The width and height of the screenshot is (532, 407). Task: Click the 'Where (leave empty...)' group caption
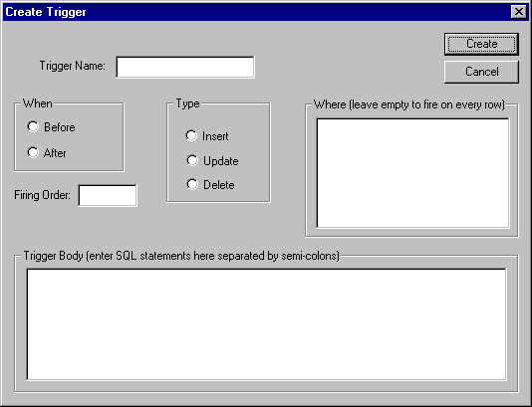pyautogui.click(x=409, y=104)
